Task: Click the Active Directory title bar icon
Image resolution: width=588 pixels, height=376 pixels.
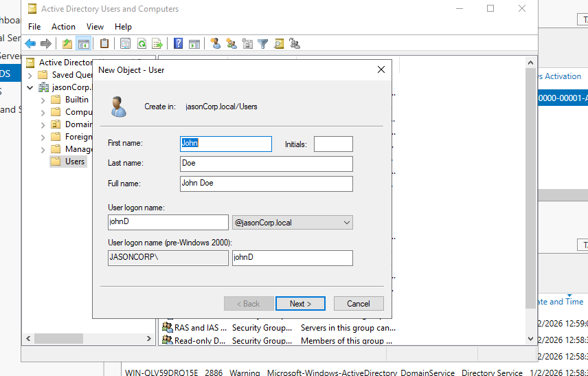Action: (32, 9)
